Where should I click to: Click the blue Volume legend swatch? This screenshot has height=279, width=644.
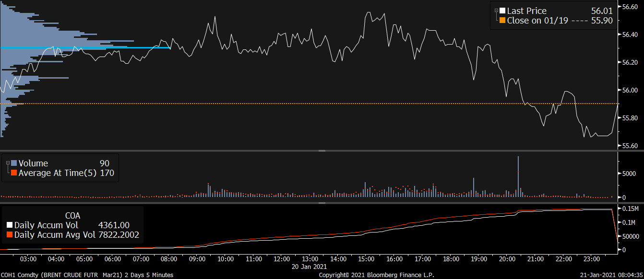coord(14,163)
